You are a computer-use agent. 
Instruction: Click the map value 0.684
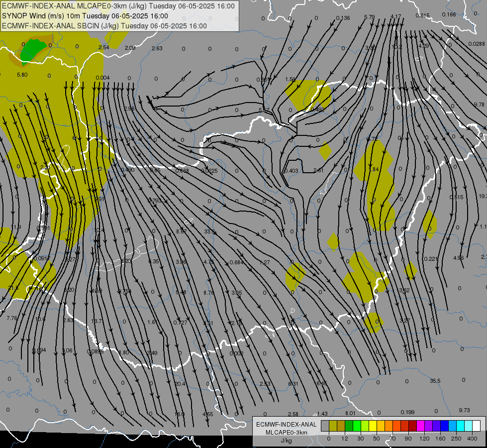point(236,262)
